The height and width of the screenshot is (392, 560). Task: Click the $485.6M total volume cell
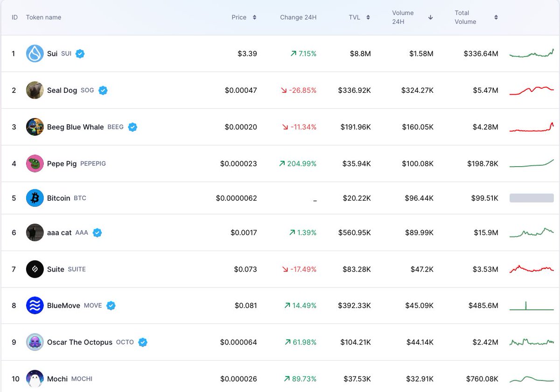(x=483, y=306)
